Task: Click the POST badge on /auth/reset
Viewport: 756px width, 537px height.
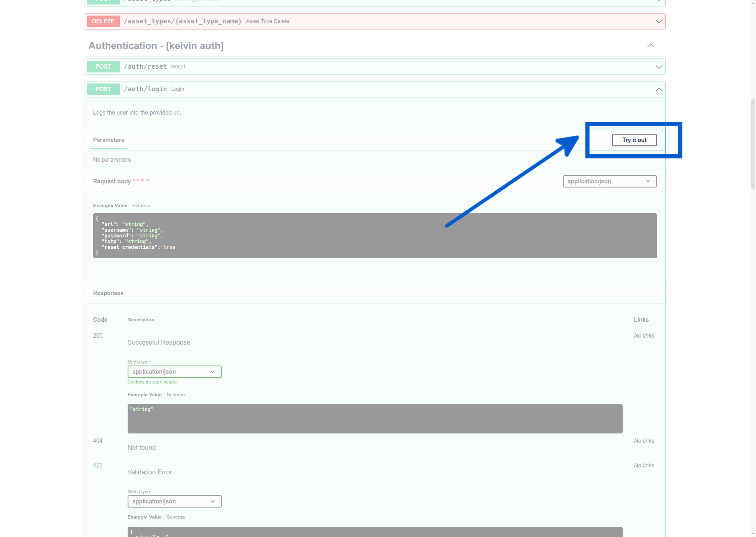Action: point(103,66)
